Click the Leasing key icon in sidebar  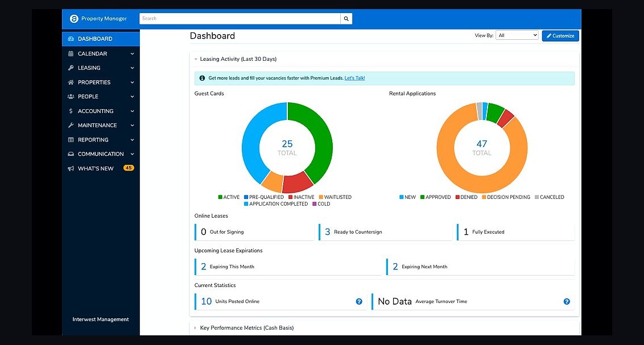click(x=71, y=68)
